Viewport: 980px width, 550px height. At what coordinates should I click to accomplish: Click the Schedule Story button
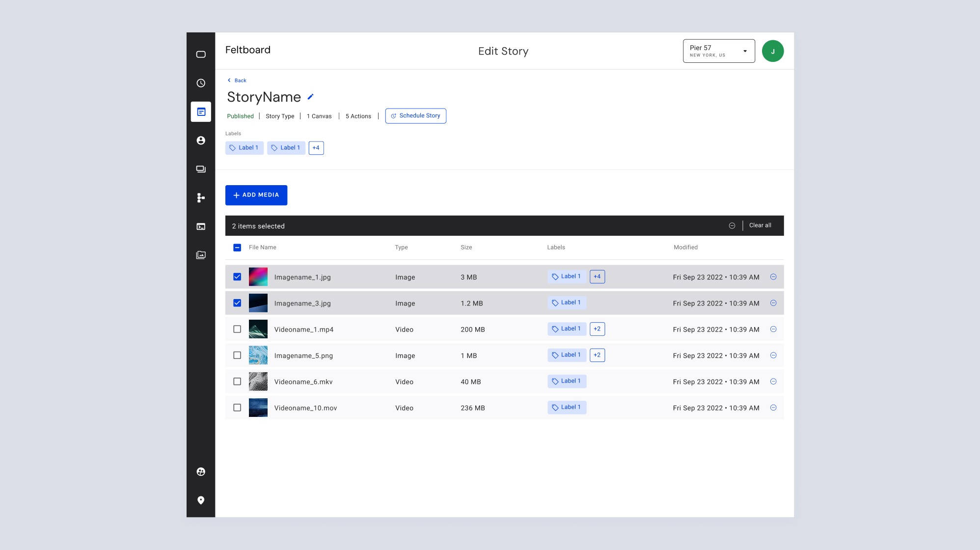click(415, 116)
